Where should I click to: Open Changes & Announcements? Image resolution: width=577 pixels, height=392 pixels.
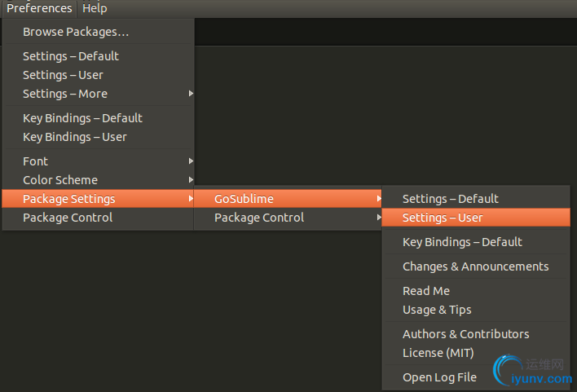476,266
